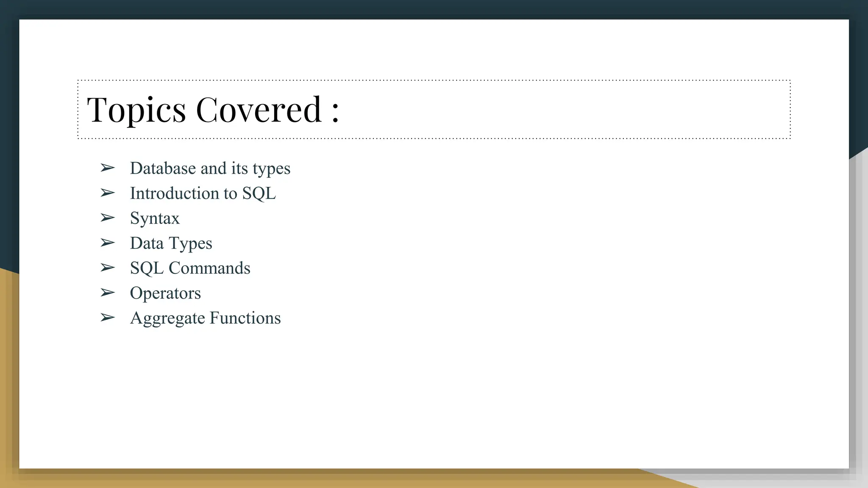Click the 'Introduction to SQL' text
Image resolution: width=868 pixels, height=488 pixels.
[x=203, y=194]
